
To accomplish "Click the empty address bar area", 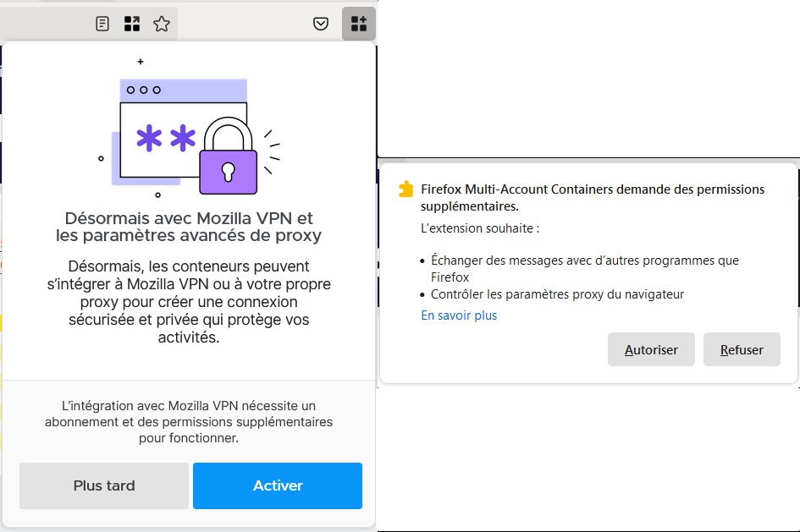I will 46,24.
